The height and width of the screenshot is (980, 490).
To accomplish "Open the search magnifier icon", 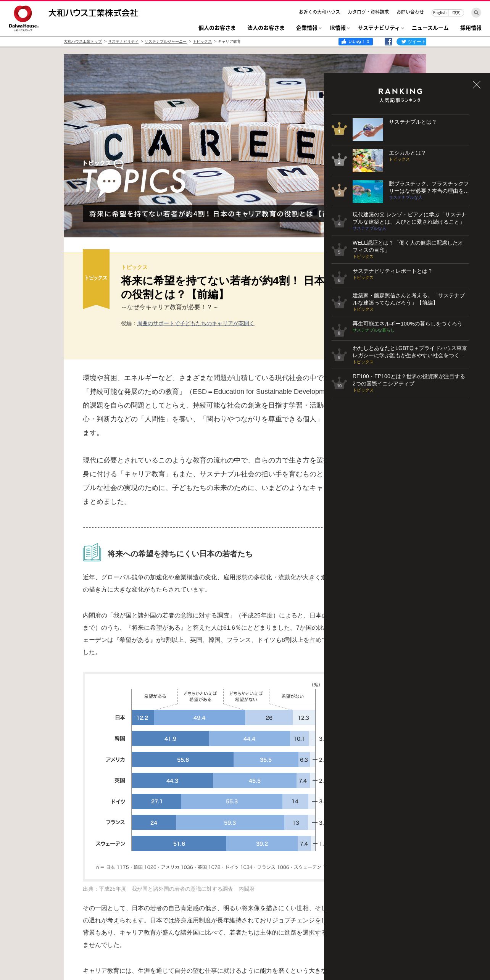I will click(476, 13).
